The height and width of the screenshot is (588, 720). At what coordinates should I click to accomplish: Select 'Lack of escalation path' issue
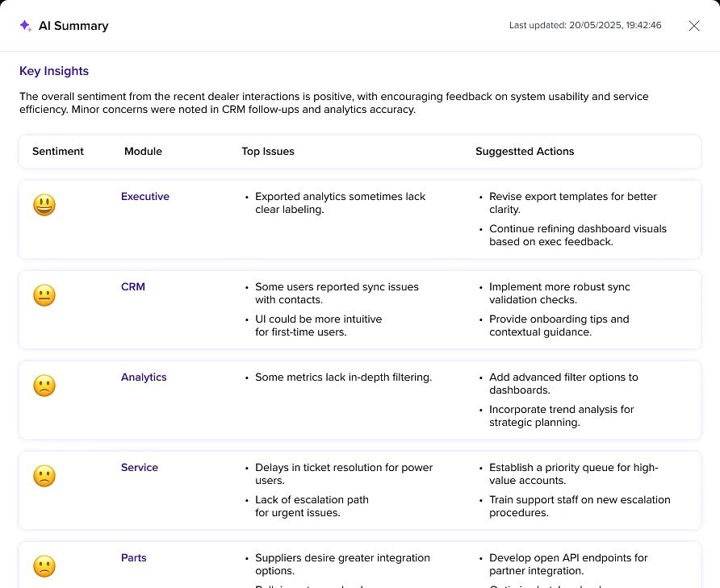312,507
